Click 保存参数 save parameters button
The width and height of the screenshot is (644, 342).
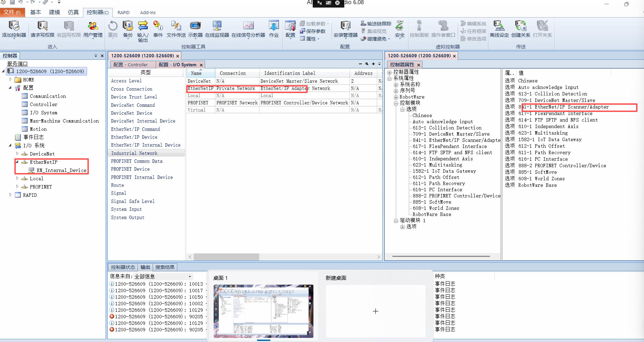click(312, 31)
